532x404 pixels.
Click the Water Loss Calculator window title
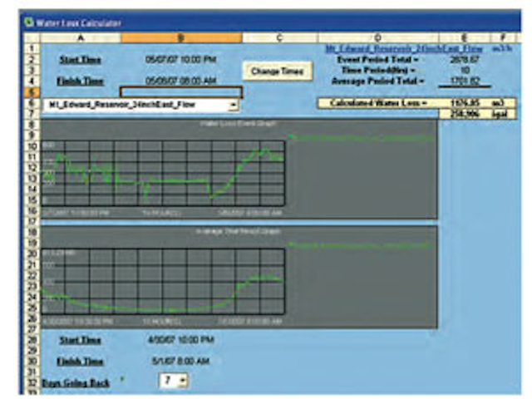(79, 23)
